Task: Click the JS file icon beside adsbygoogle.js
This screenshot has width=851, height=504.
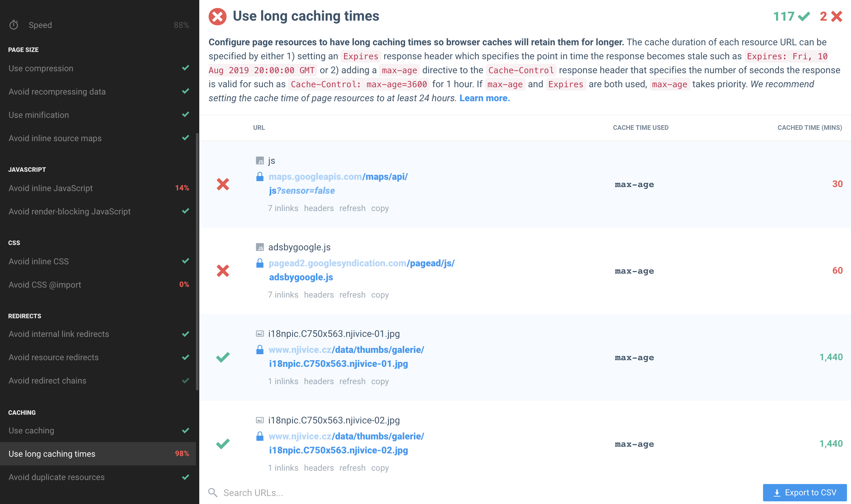Action: pos(260,247)
